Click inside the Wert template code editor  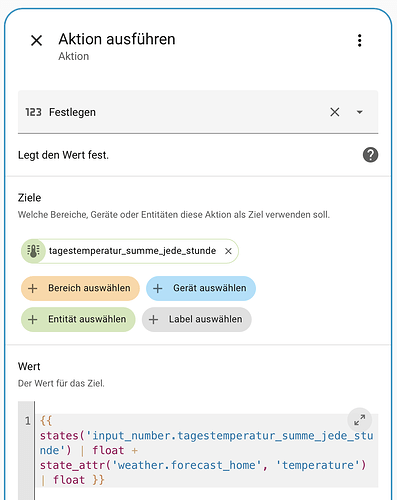pyautogui.click(x=207, y=450)
